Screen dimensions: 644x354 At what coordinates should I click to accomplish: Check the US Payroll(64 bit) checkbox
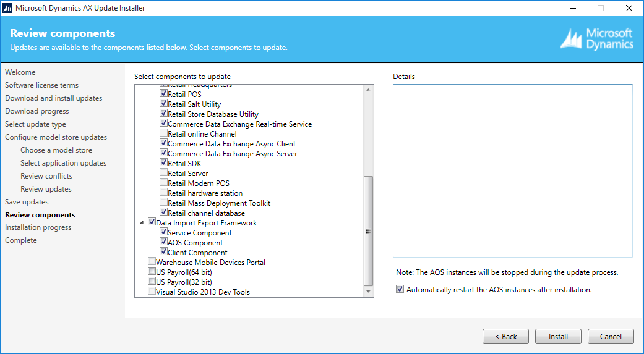click(x=152, y=271)
